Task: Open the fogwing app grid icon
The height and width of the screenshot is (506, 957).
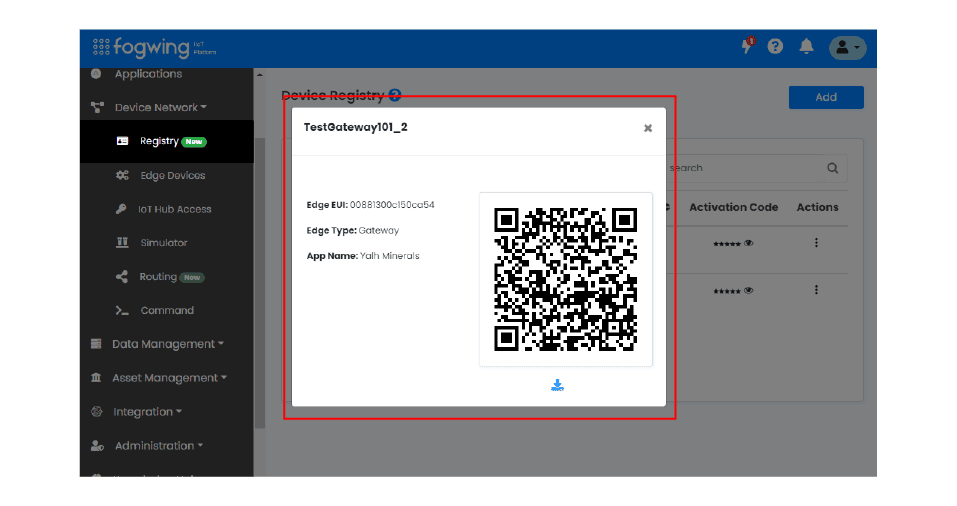Action: click(x=101, y=47)
